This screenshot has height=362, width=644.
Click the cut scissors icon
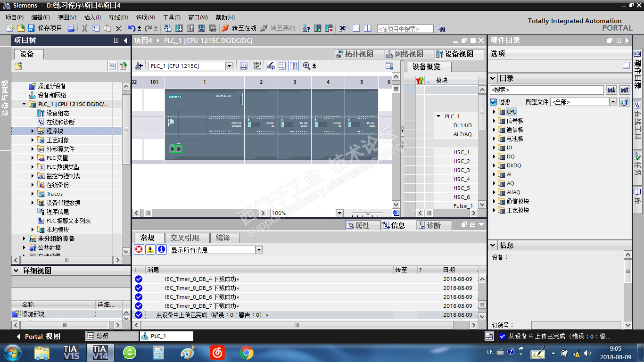point(85,28)
